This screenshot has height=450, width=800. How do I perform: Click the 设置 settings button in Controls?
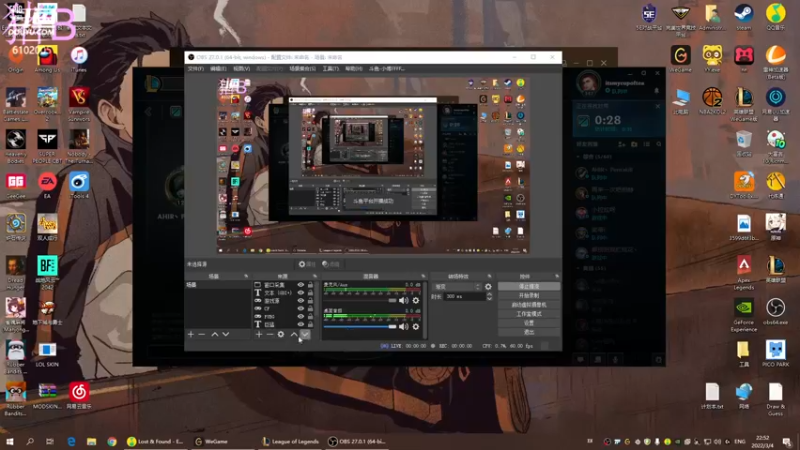point(529,323)
